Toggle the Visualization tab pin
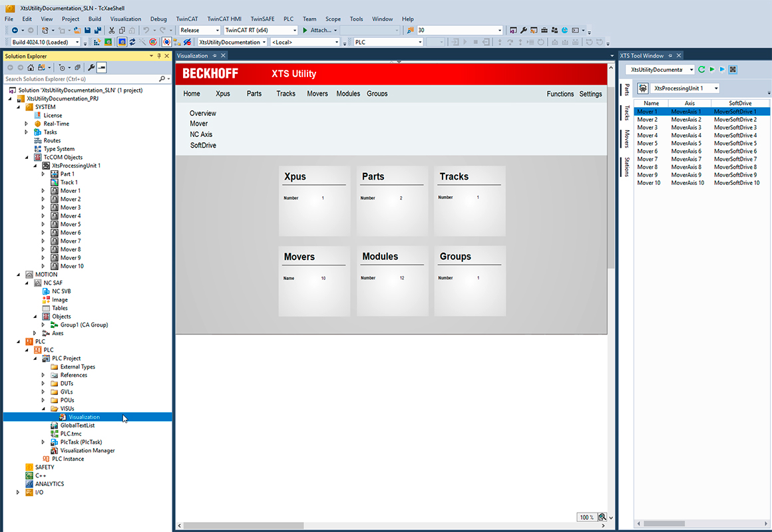Image resolution: width=772 pixels, height=532 pixels. point(215,56)
